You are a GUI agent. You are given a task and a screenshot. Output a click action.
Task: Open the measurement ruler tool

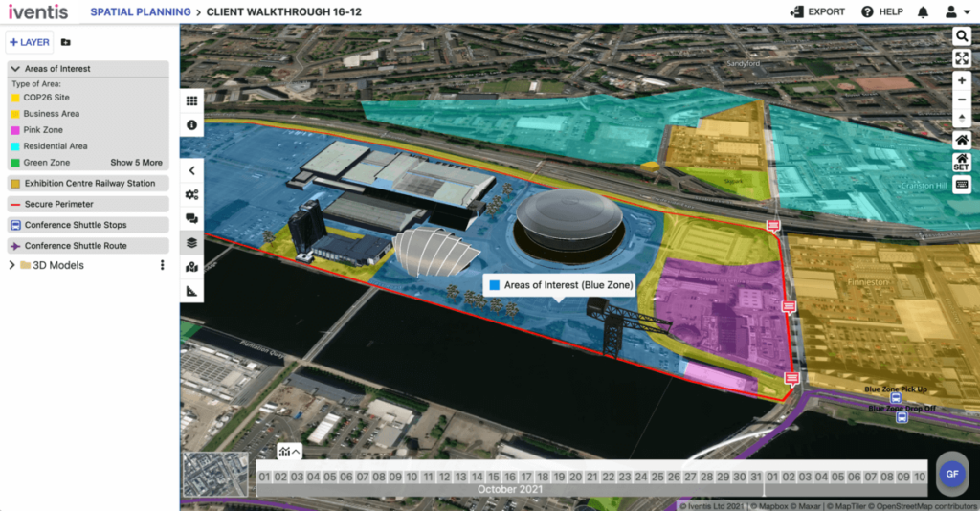click(x=192, y=291)
